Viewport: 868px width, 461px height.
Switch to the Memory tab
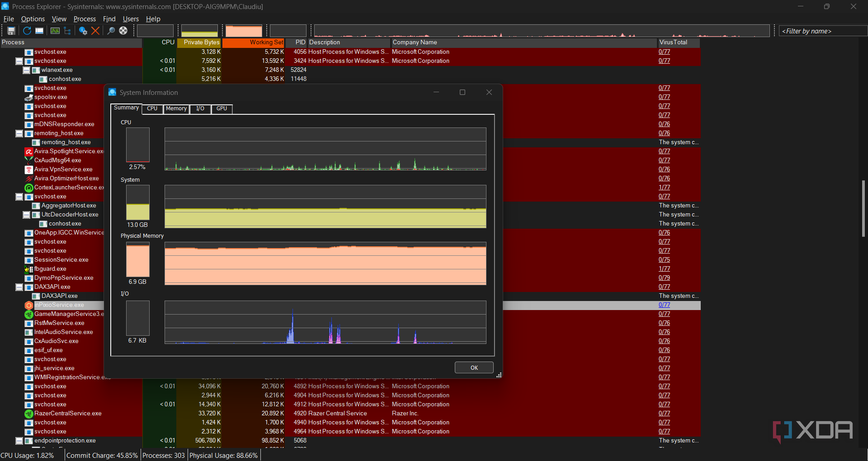[176, 108]
